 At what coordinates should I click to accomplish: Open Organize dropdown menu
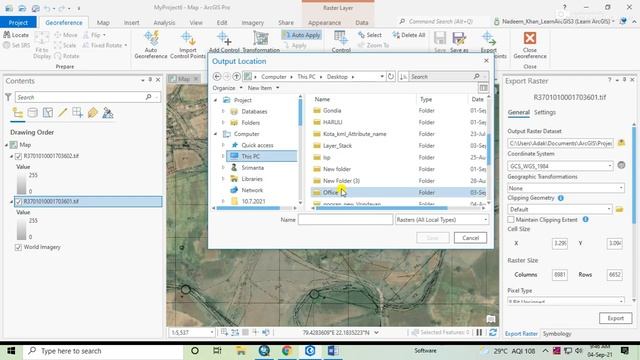coord(227,88)
